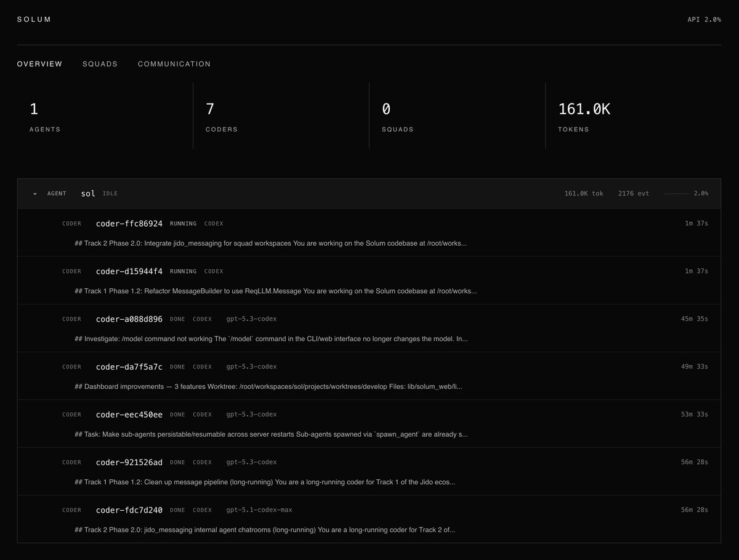Click the sub-agents persistable task description
This screenshot has height=560, width=739.
271,434
